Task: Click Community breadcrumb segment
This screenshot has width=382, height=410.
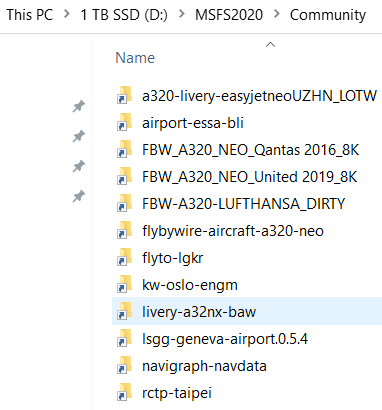Action: tap(328, 15)
